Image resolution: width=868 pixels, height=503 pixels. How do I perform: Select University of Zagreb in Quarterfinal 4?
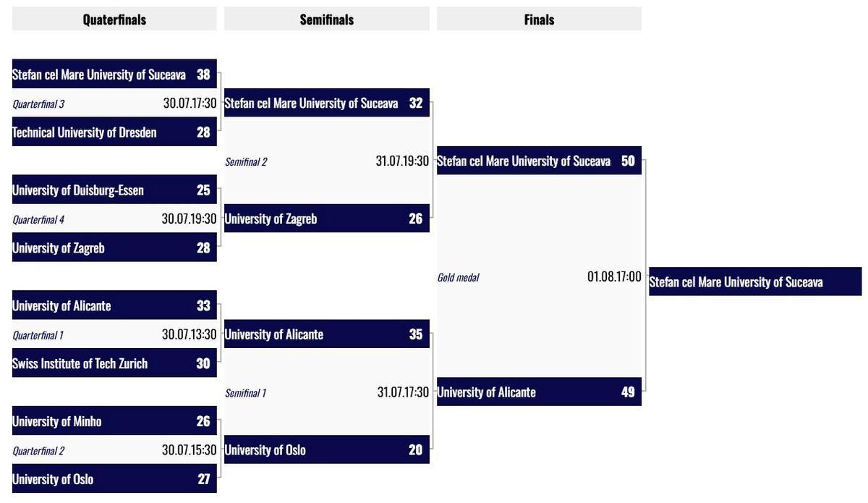(114, 248)
